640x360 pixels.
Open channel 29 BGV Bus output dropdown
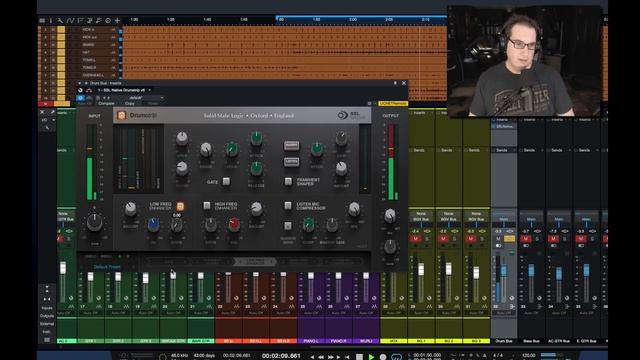coord(421,219)
